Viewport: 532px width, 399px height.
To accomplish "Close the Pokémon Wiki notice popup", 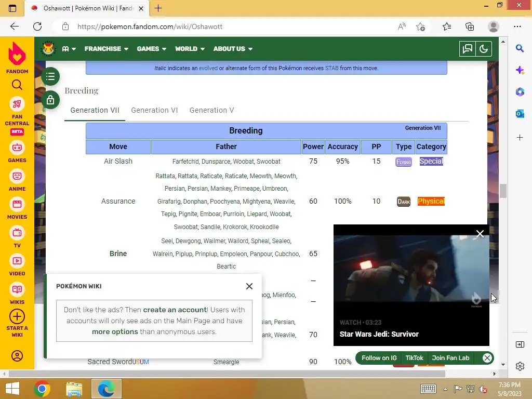I will click(x=249, y=286).
